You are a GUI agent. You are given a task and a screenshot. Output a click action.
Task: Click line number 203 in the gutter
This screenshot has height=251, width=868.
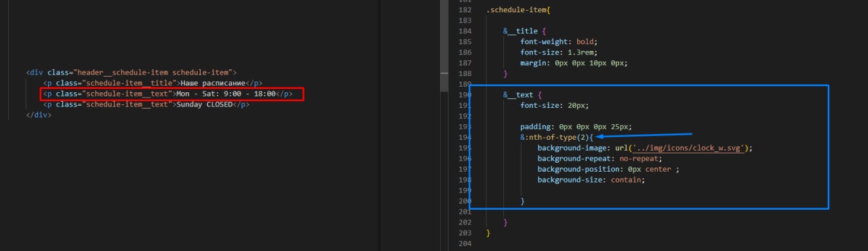465,233
